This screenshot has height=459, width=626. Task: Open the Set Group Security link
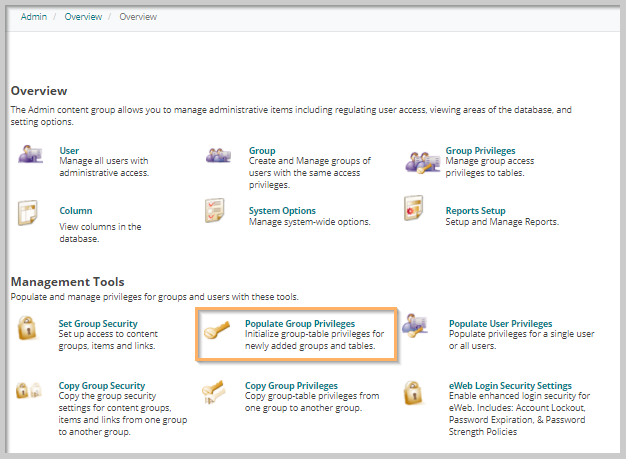[98, 323]
